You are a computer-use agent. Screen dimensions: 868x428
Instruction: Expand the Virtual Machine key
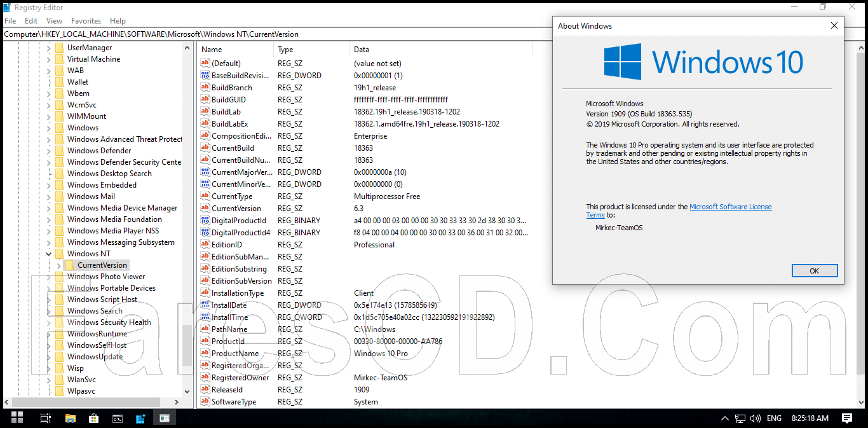point(49,59)
